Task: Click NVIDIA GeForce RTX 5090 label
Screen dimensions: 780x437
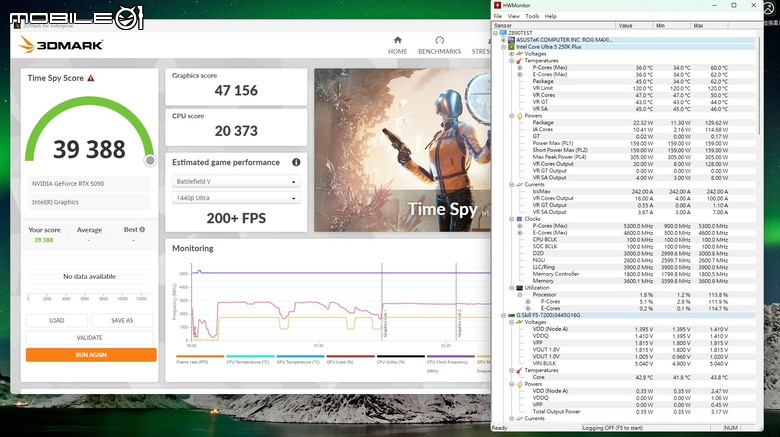Action: click(x=68, y=184)
